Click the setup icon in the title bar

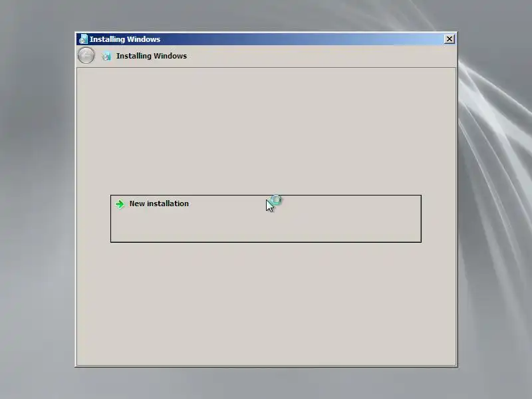[83, 39]
